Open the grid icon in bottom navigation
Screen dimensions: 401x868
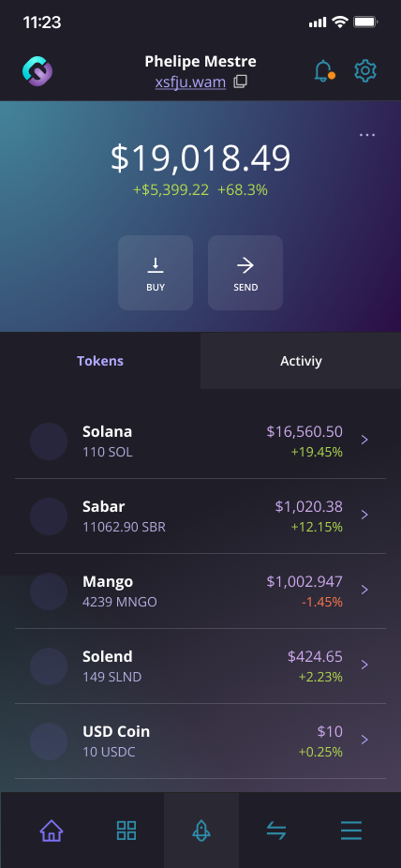126,831
